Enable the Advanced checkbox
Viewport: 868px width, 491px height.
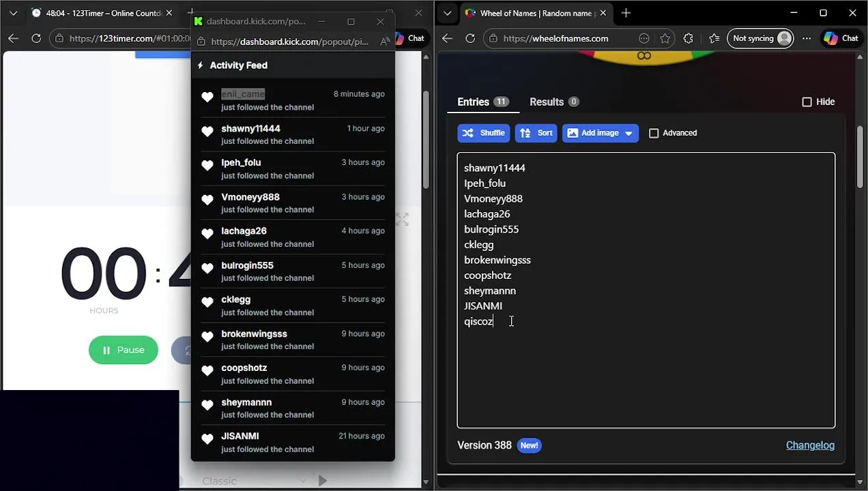click(x=654, y=133)
